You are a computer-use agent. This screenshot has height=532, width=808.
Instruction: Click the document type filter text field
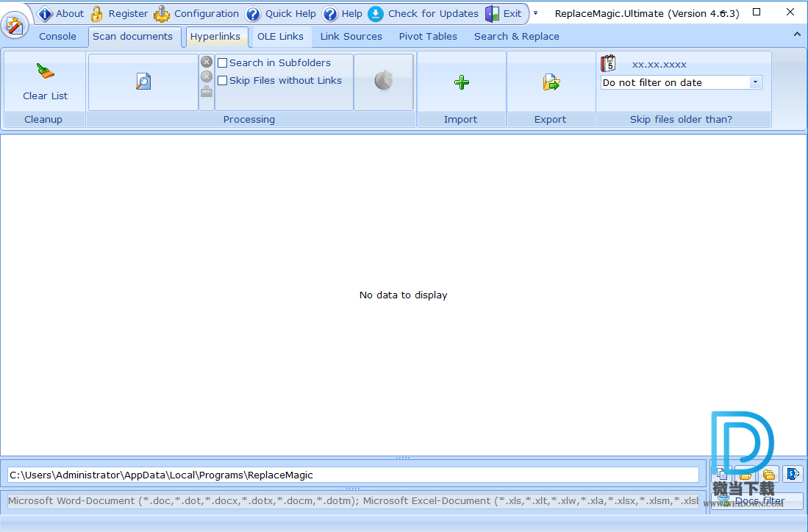[x=353, y=500]
